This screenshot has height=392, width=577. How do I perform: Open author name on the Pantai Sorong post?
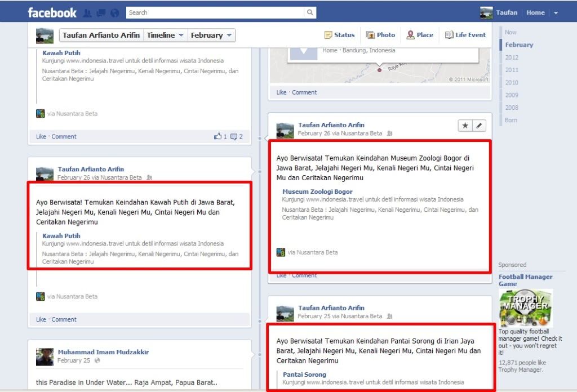pos(331,308)
